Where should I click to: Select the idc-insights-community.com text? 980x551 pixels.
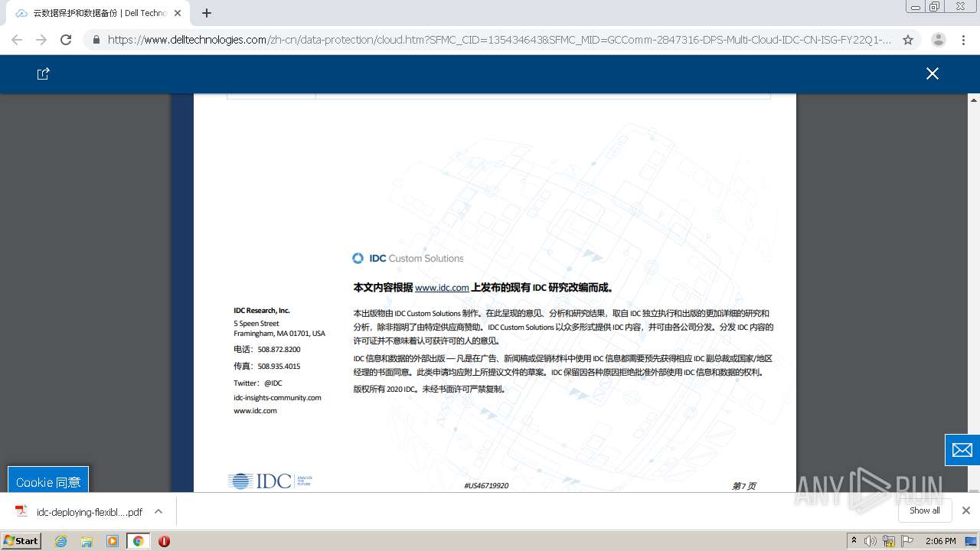tap(277, 397)
